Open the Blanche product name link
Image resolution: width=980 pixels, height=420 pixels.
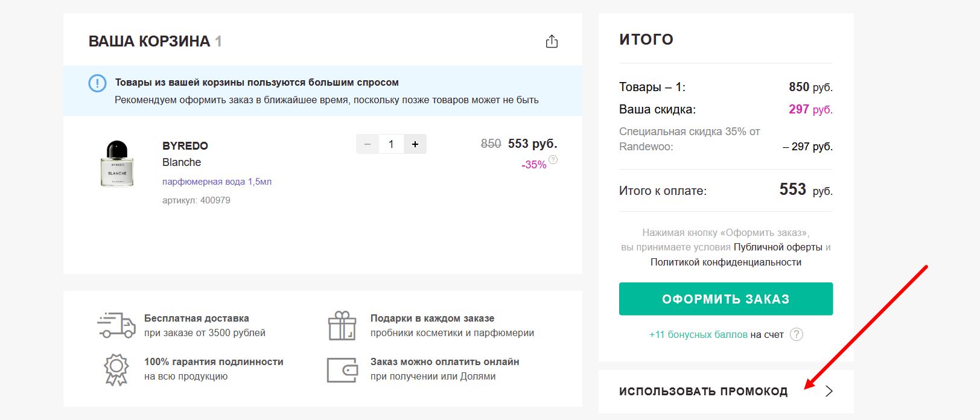tap(182, 162)
